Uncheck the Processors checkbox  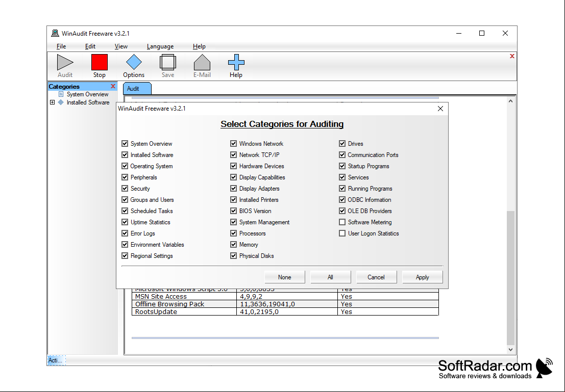(x=233, y=233)
